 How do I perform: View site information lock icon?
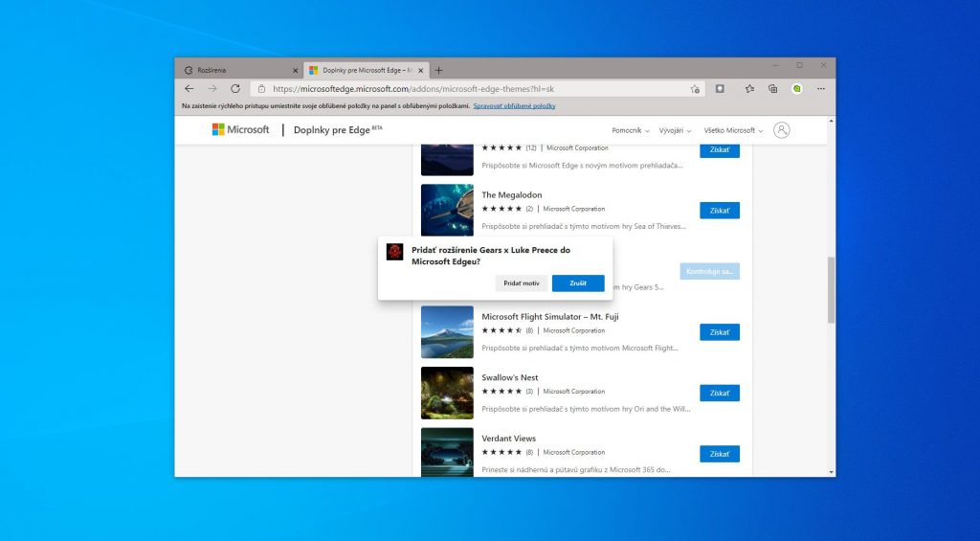coord(262,89)
